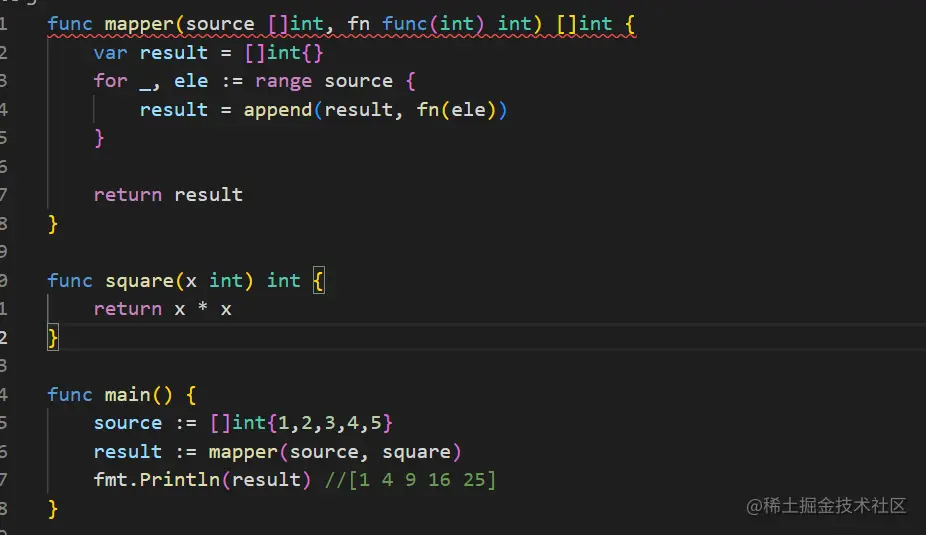Click the "append" call in the loop body
926x535 pixels.
278,110
